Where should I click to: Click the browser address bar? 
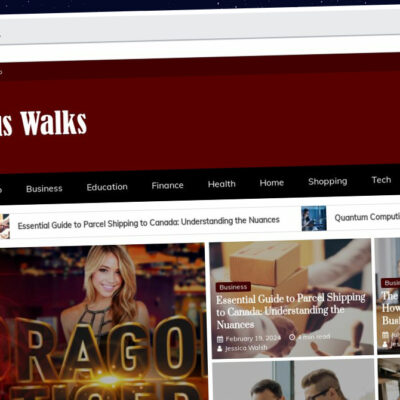tap(200, 32)
